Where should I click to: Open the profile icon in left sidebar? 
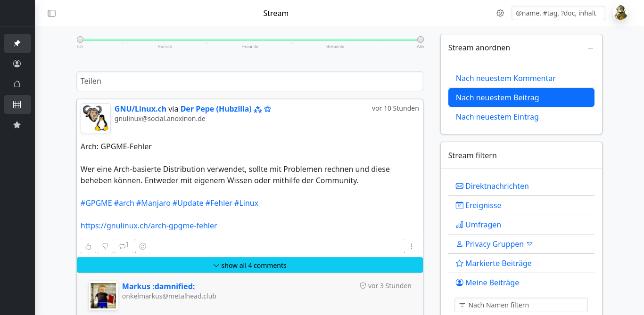pos(17,64)
